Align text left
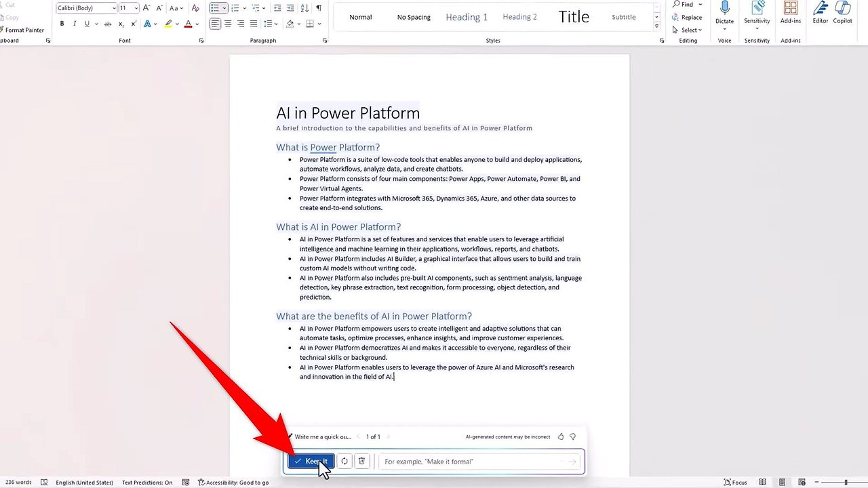 click(x=215, y=24)
